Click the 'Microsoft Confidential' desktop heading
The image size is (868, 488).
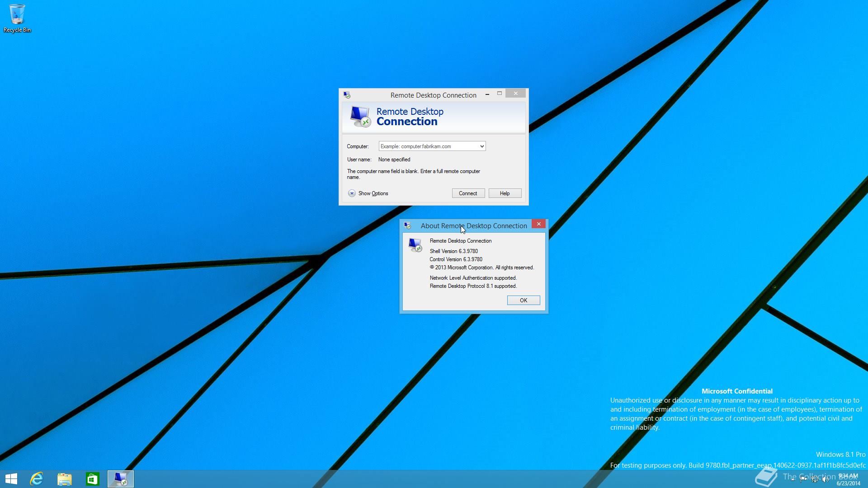click(737, 391)
